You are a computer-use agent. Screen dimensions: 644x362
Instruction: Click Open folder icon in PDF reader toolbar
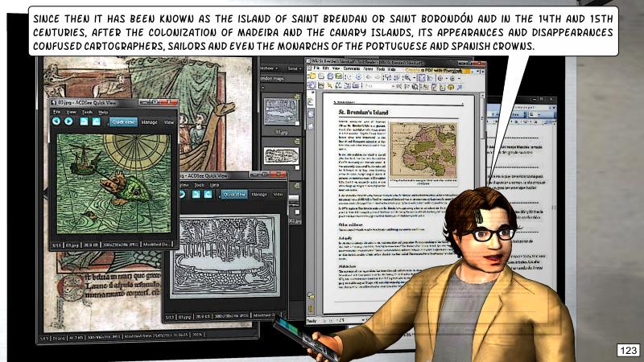(313, 76)
